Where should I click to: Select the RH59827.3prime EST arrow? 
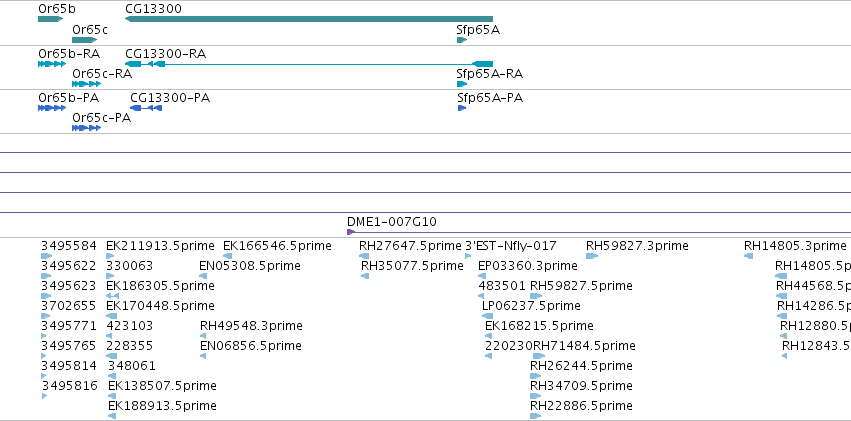coord(592,256)
